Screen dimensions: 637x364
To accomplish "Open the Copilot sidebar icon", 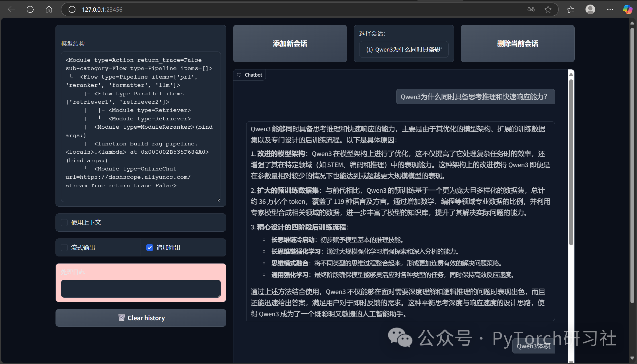I will [x=627, y=9].
